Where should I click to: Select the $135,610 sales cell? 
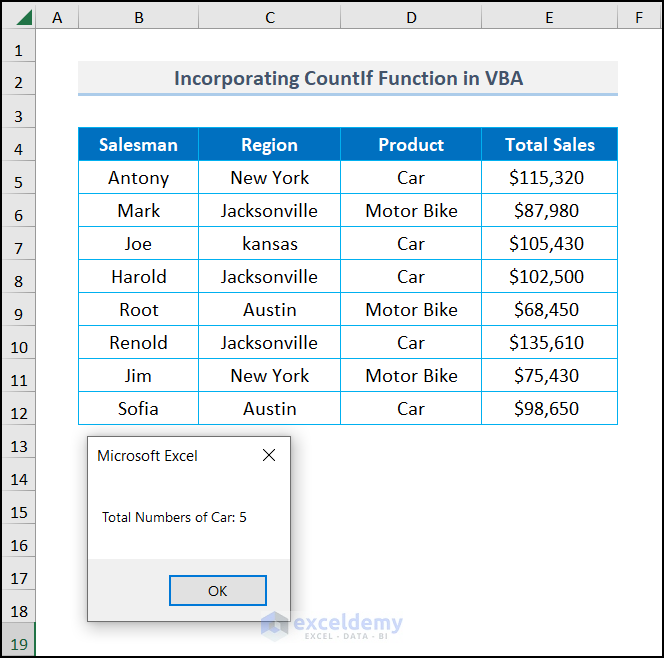[549, 343]
